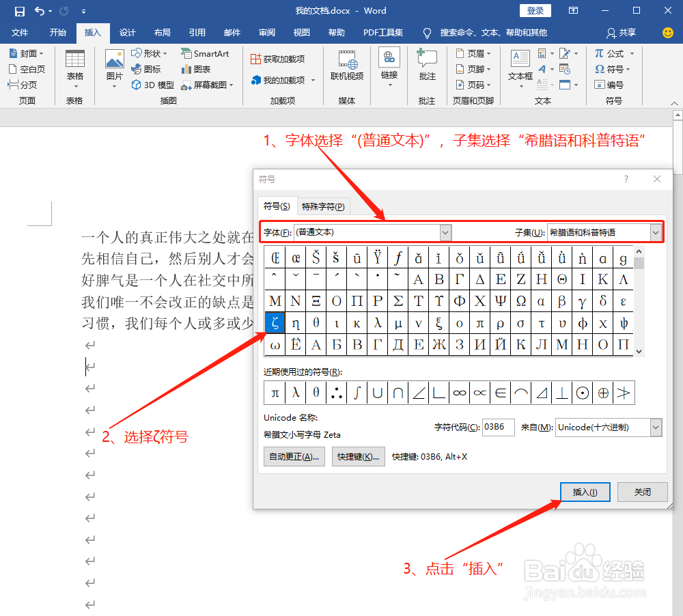The height and width of the screenshot is (616, 683).
Task: Click 获取加载项 to get add-ins
Action: [x=278, y=59]
